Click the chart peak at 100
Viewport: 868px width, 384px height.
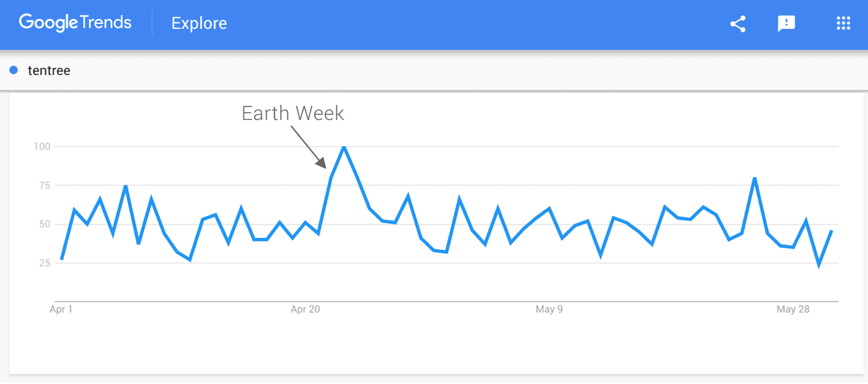(344, 147)
